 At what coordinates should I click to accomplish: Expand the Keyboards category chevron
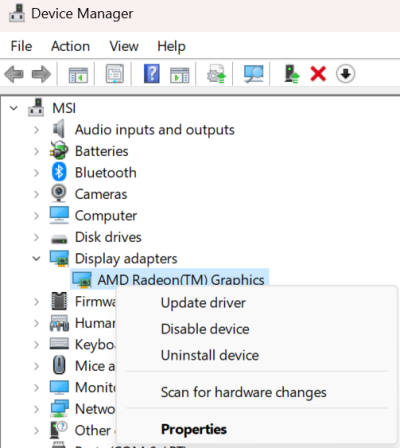(x=36, y=345)
